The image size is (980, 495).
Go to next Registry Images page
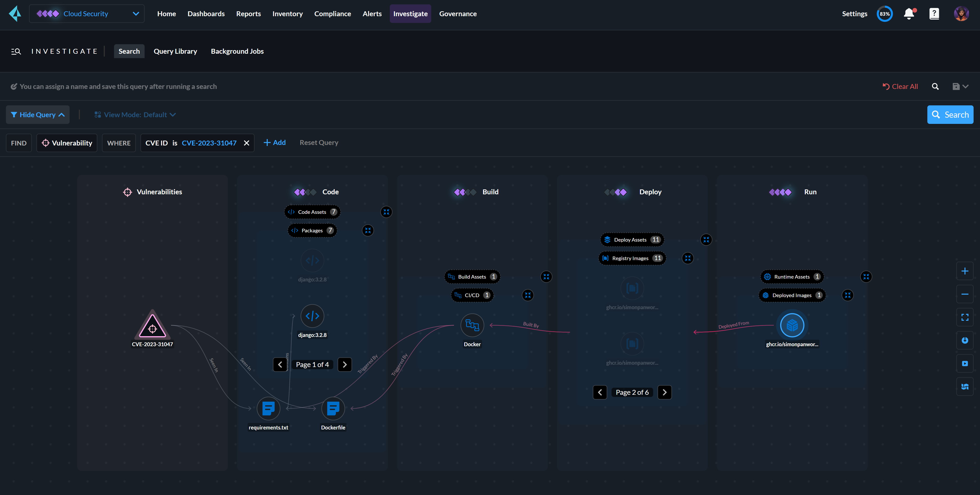pos(665,392)
